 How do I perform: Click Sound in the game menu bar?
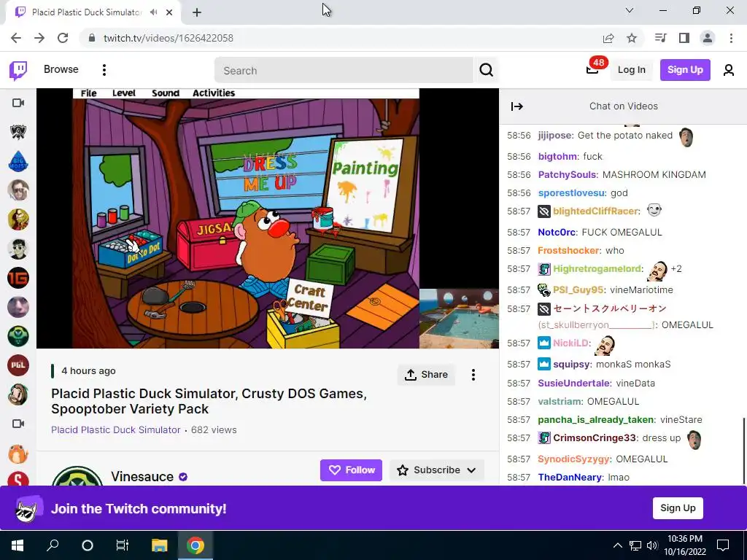click(x=166, y=93)
